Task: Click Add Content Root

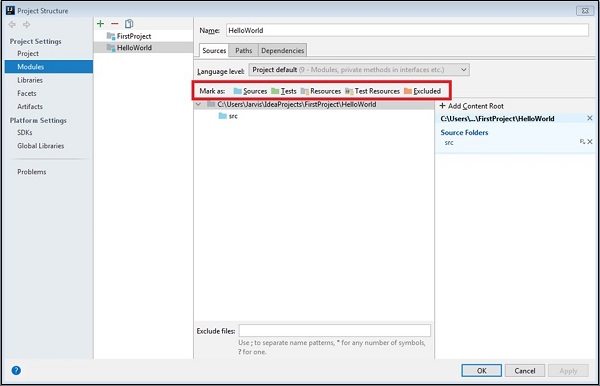Action: coord(471,106)
